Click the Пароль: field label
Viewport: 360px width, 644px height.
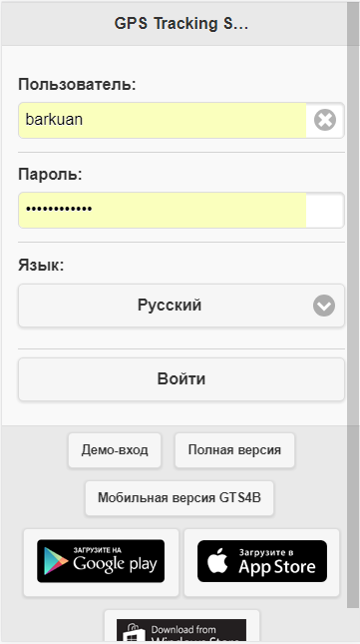click(50, 175)
